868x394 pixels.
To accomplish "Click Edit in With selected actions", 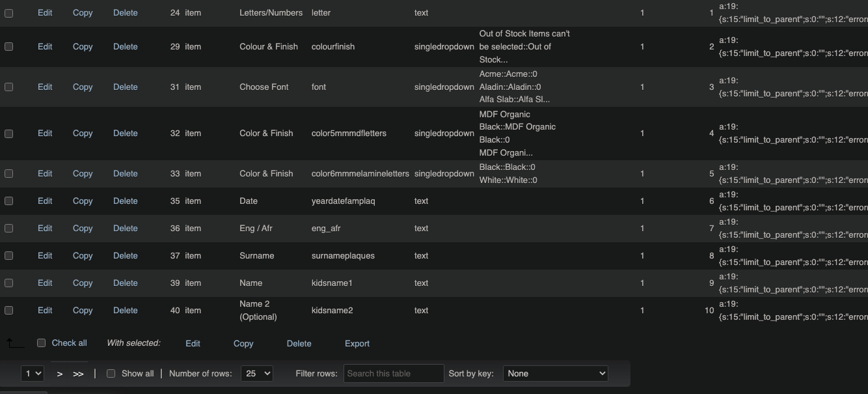I will (193, 344).
